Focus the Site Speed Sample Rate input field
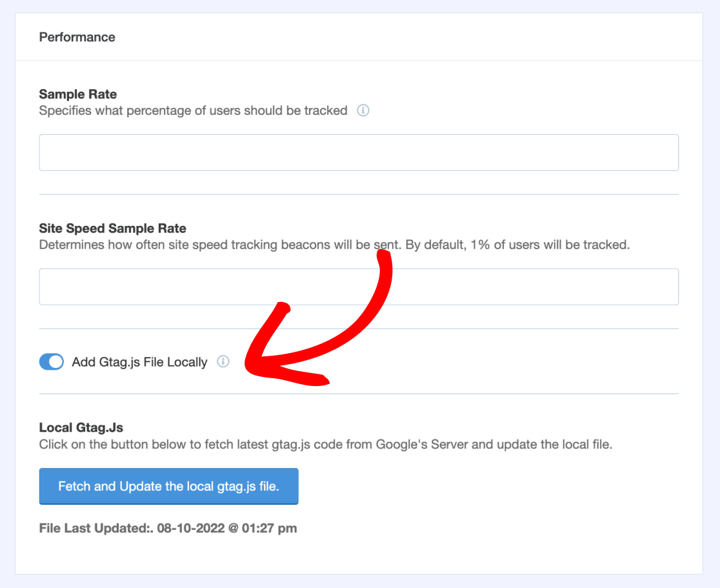This screenshot has height=588, width=720. click(359, 287)
